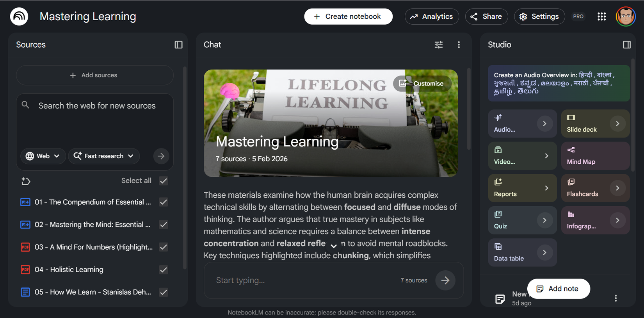The height and width of the screenshot is (318, 644).
Task: Click the Mastering Learning notebook title
Action: [x=88, y=16]
